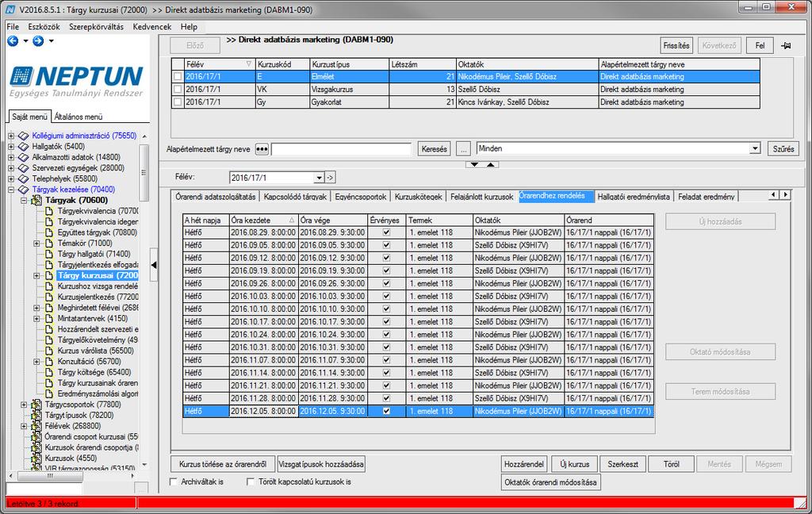
Task: Click the blue Back arrow icon
Action: (x=13, y=41)
